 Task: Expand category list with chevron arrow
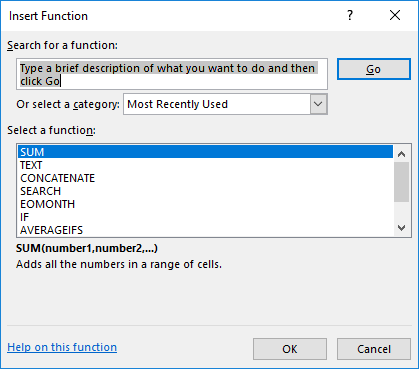[318, 104]
